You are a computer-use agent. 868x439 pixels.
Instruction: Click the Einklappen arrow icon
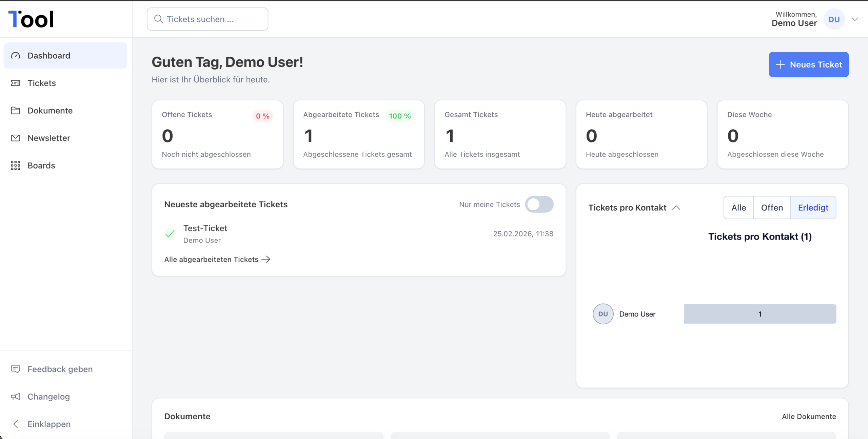point(16,424)
